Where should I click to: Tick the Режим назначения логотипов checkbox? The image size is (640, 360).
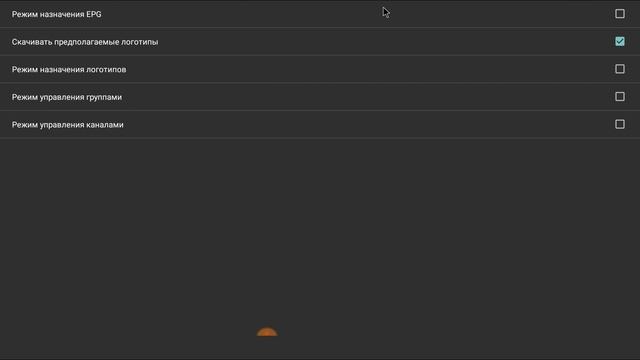pos(620,69)
